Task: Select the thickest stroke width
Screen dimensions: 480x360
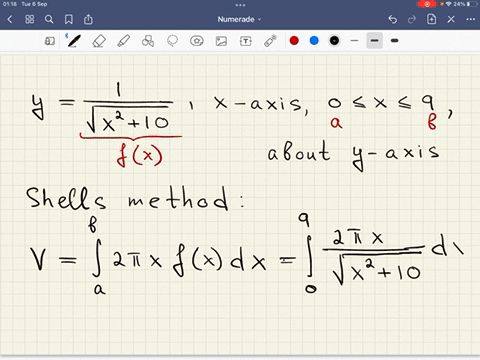Action: 395,41
